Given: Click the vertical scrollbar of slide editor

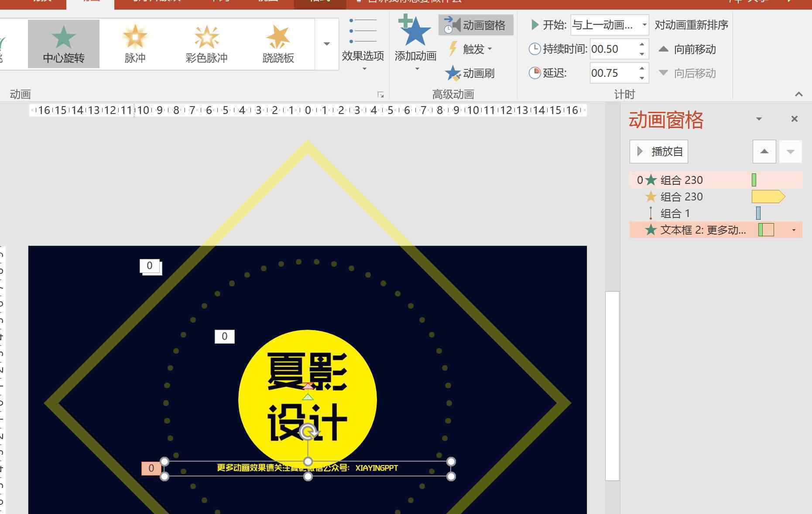Looking at the screenshot, I should point(612,386).
